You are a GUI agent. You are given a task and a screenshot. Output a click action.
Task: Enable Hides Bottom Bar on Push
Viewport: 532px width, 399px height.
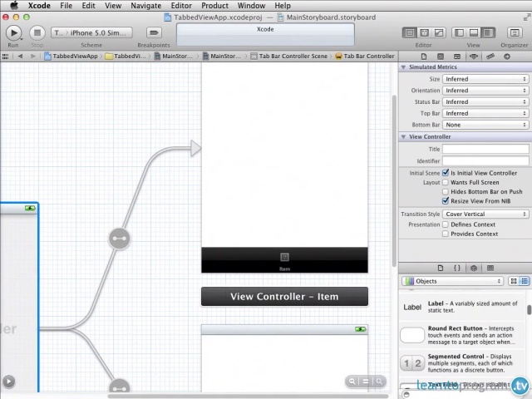click(446, 192)
